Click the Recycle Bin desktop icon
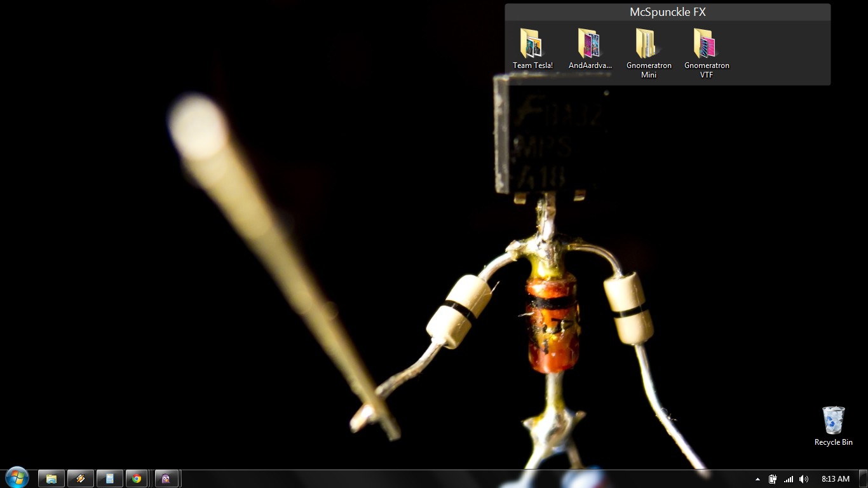 click(x=833, y=422)
